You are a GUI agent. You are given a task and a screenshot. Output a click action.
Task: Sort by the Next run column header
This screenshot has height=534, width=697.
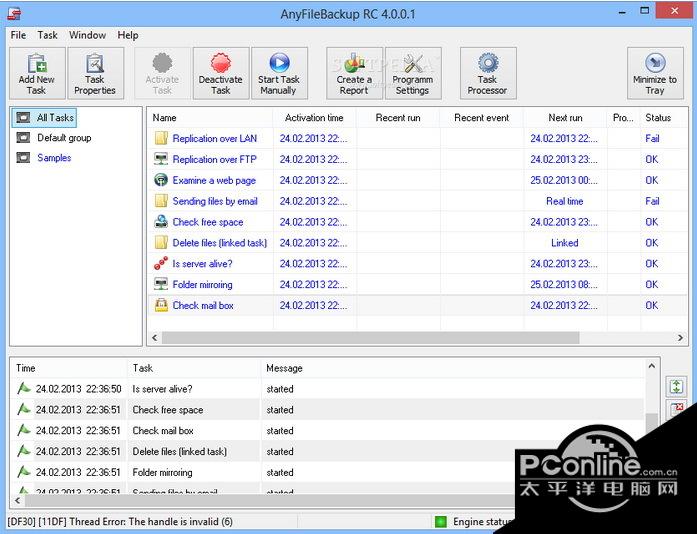[x=565, y=118]
